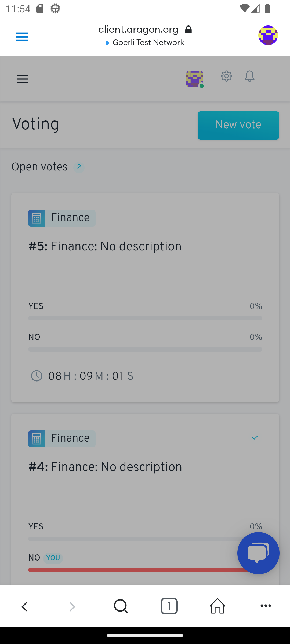Open the browser three-dot overflow menu
This screenshot has height=644, width=290.
click(x=266, y=606)
